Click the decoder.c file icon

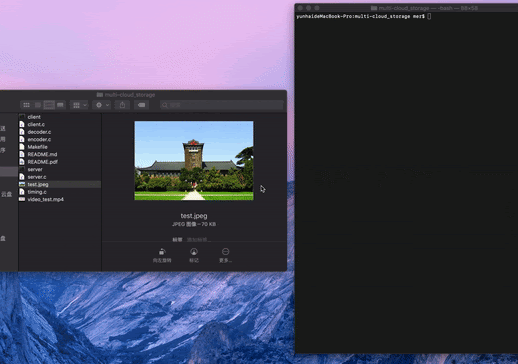(x=22, y=132)
